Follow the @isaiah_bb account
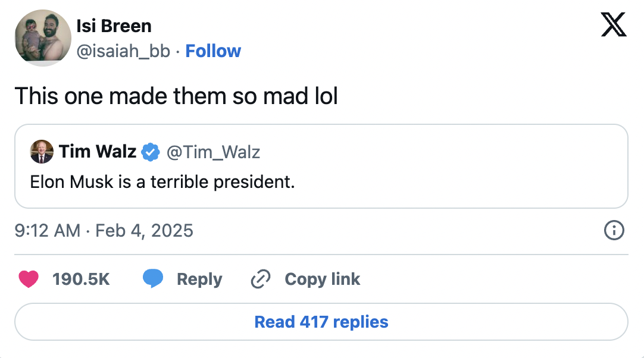This screenshot has width=644, height=358. pos(213,51)
